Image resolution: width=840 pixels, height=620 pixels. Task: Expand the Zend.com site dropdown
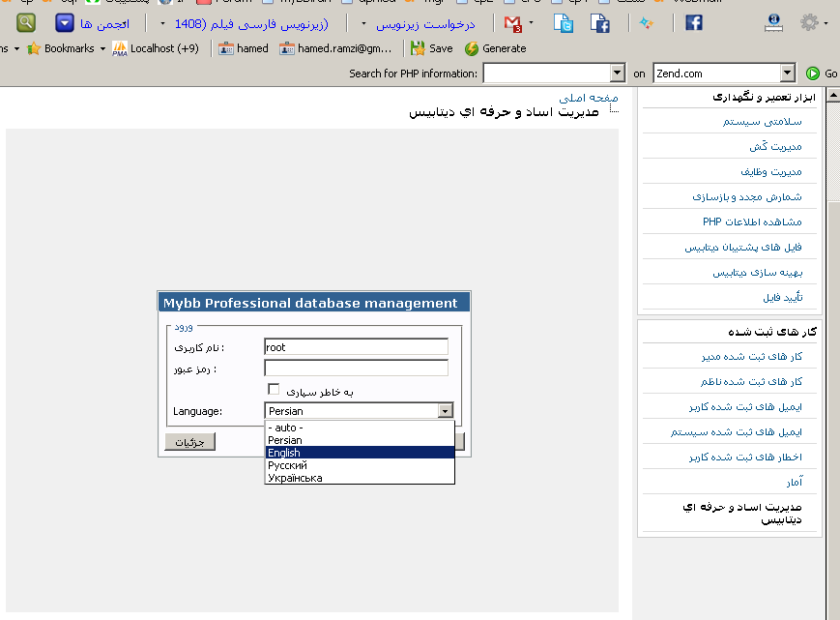pyautogui.click(x=787, y=74)
